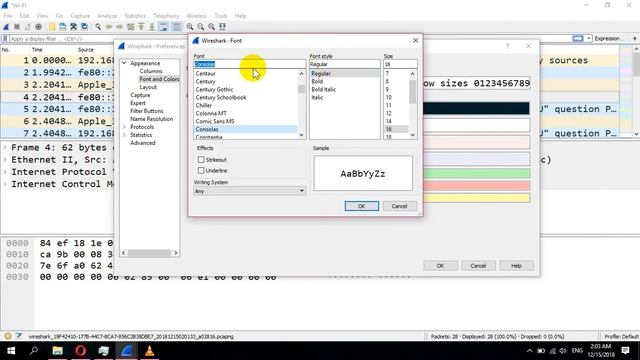Go to next packet arrow icon

[120, 27]
